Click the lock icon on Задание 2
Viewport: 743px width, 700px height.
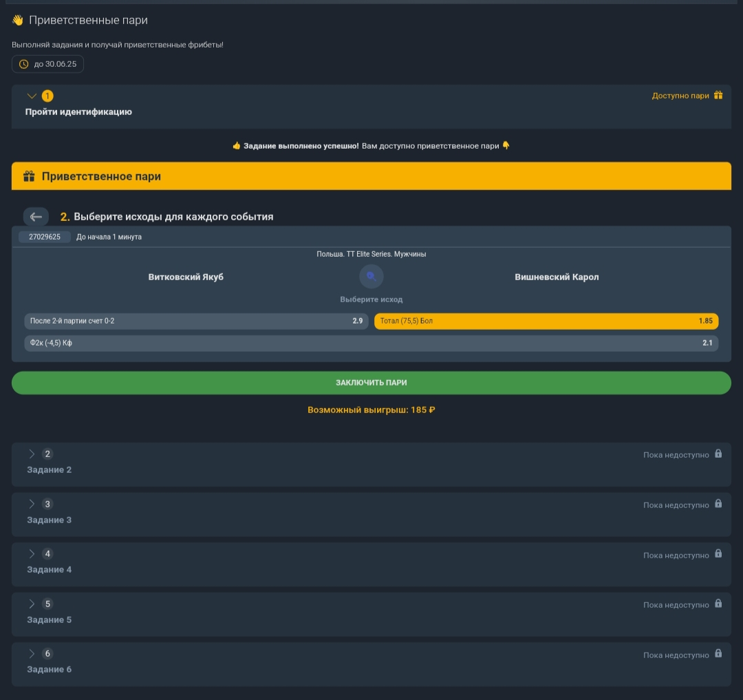(x=718, y=454)
